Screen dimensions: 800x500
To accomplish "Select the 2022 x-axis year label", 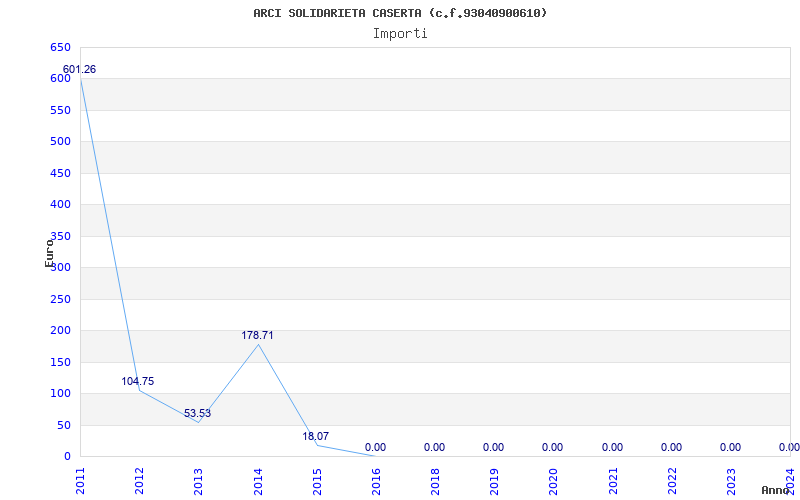I will pos(672,481).
